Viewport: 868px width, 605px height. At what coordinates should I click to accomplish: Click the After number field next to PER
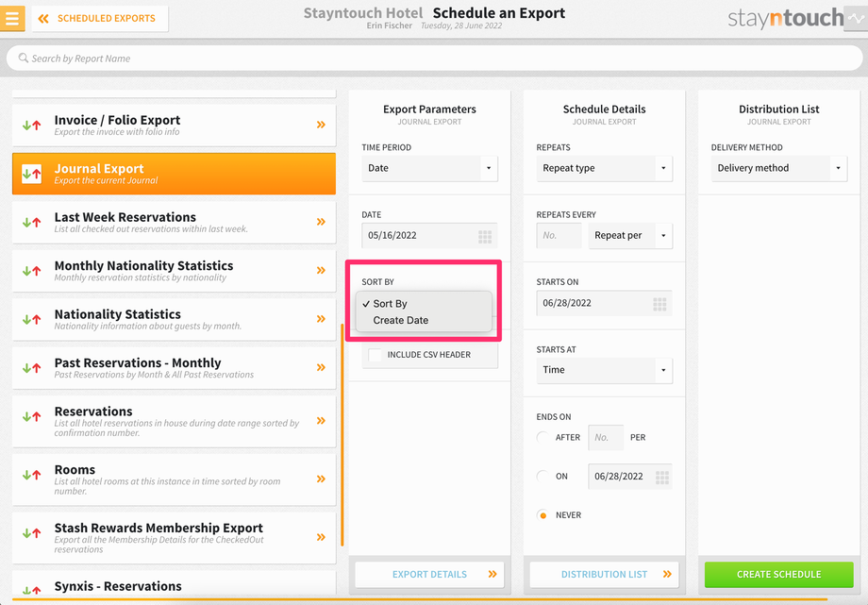tap(606, 438)
